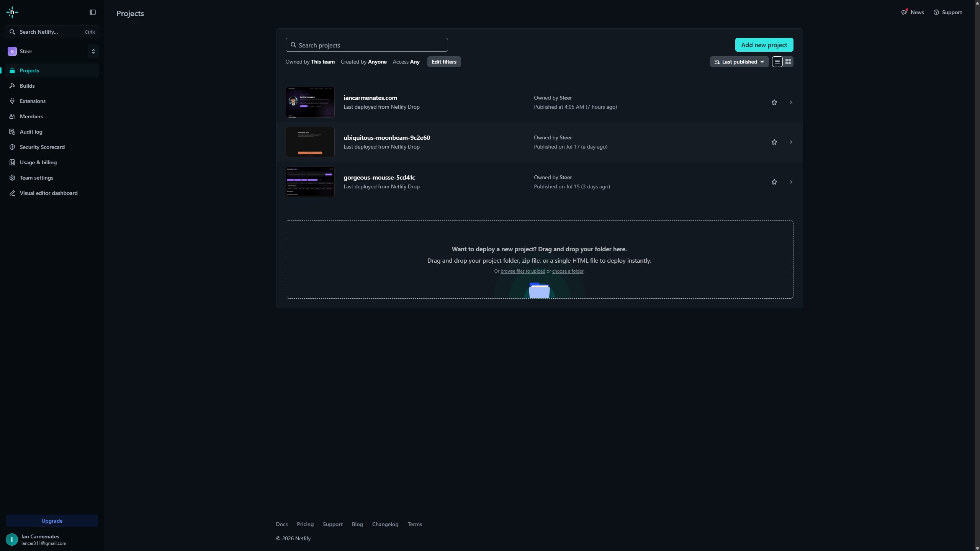980x551 pixels.
Task: Open Visual editor dashboard in the sidebar
Action: [x=52, y=193]
